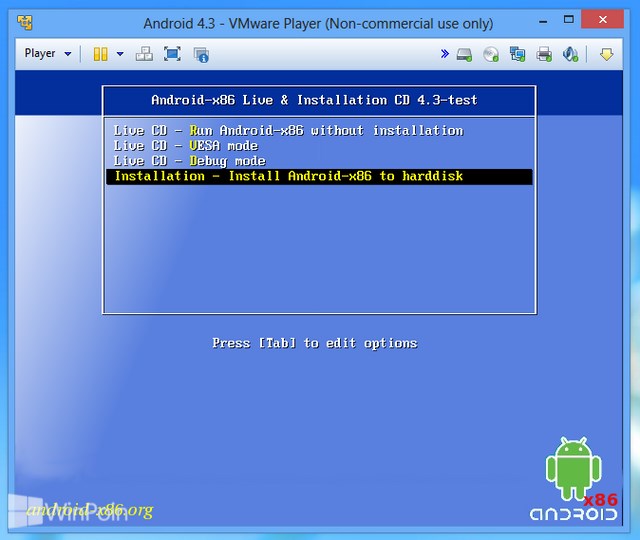Screen dimensions: 640x540
Task: Close the VMware Player window
Action: point(602,19)
